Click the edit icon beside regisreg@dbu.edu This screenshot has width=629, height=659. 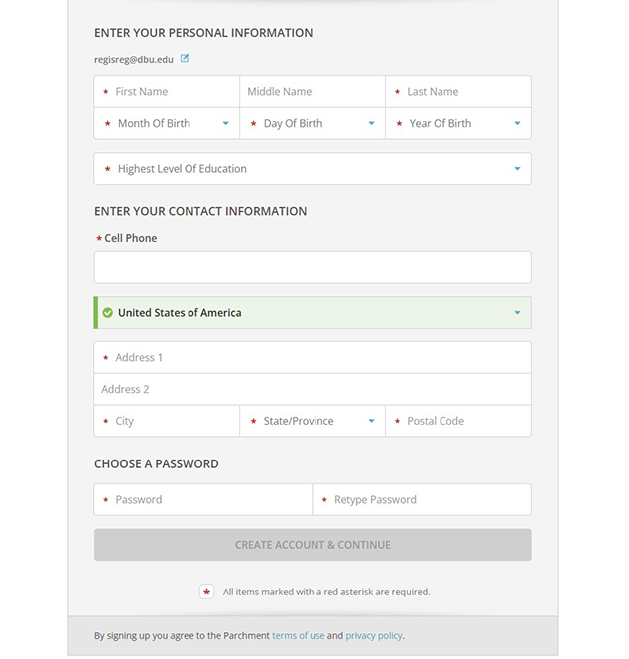[x=185, y=59]
